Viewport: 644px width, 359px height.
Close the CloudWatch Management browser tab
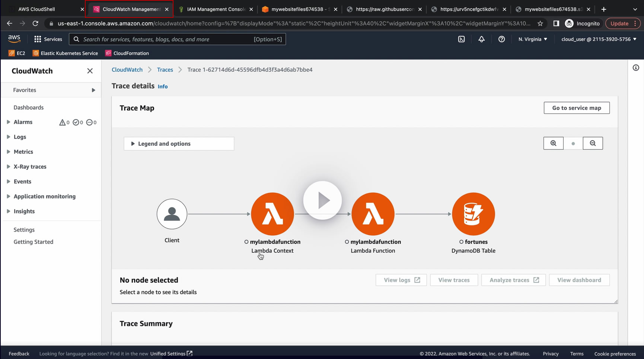(167, 9)
